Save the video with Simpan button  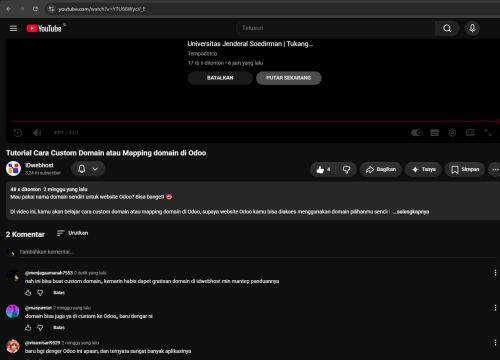coord(465,169)
